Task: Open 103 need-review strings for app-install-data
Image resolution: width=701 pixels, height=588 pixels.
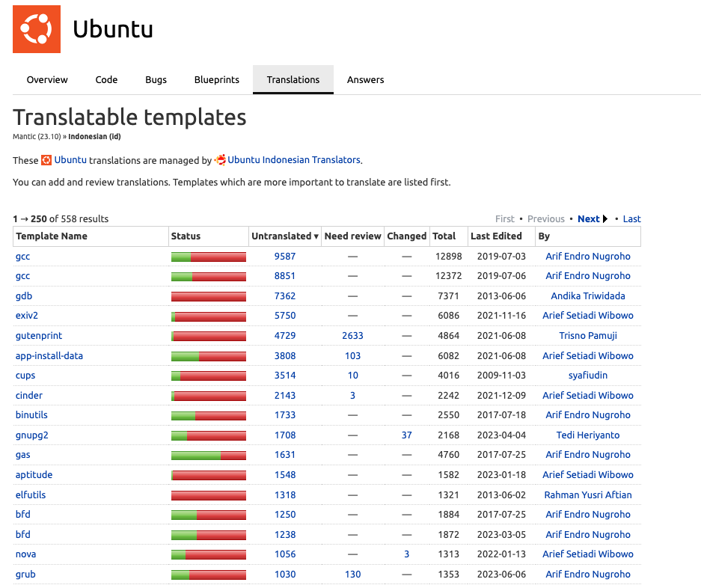Action: point(352,356)
